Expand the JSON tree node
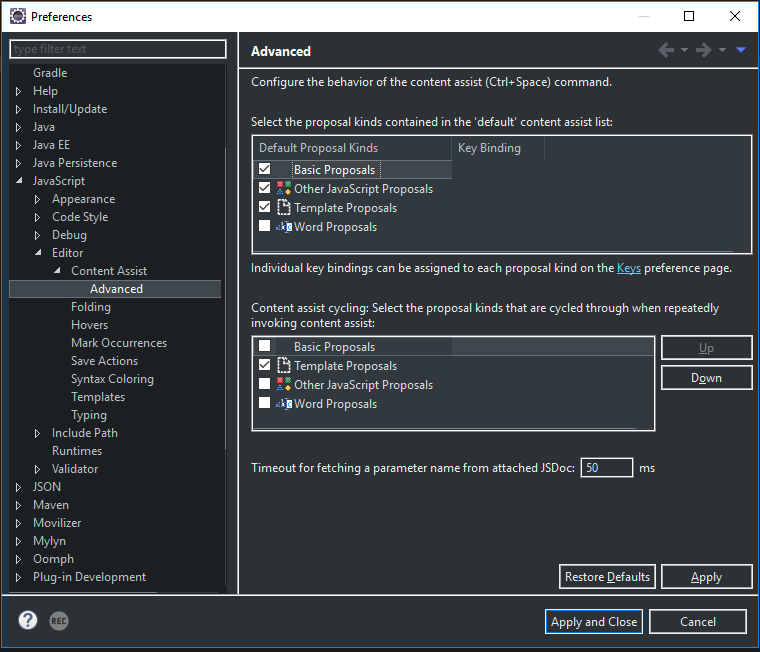Image resolution: width=760 pixels, height=652 pixels. click(18, 487)
